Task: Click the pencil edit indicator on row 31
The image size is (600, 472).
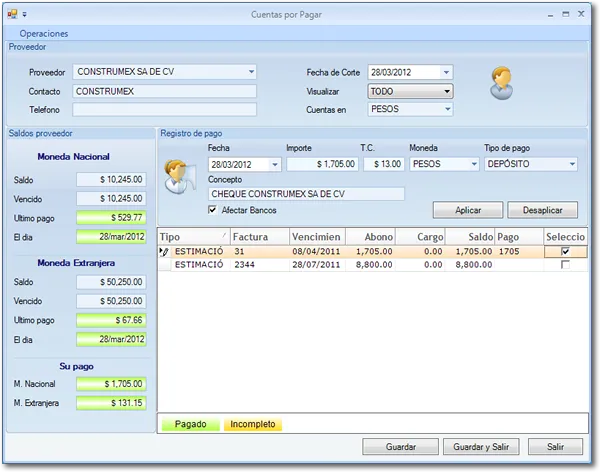Action: point(164,252)
